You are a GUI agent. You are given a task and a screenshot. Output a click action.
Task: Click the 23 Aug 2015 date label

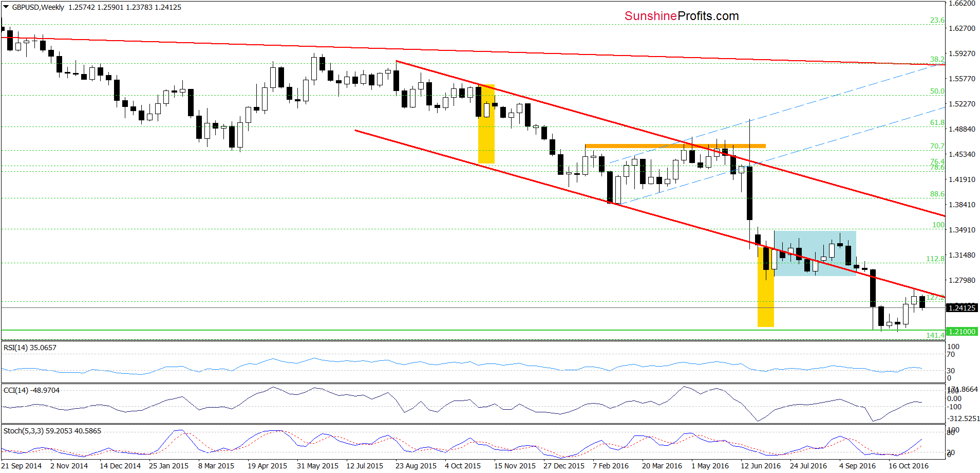(416, 466)
